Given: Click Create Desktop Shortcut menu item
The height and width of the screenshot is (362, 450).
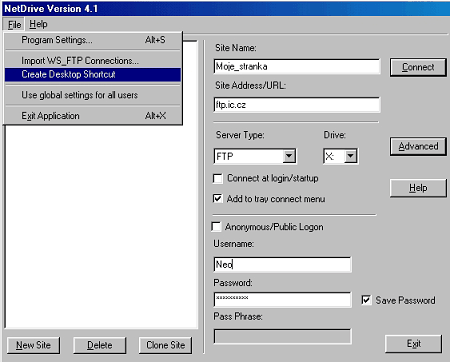Looking at the screenshot, I should click(93, 74).
